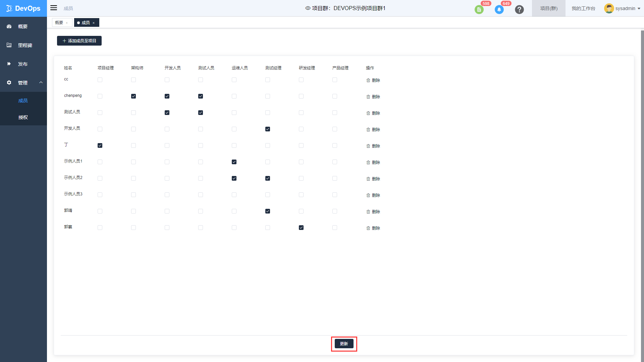This screenshot has width=644, height=362.
Task: Toggle 架构师 checkbox for chenpeng
Action: (x=133, y=96)
